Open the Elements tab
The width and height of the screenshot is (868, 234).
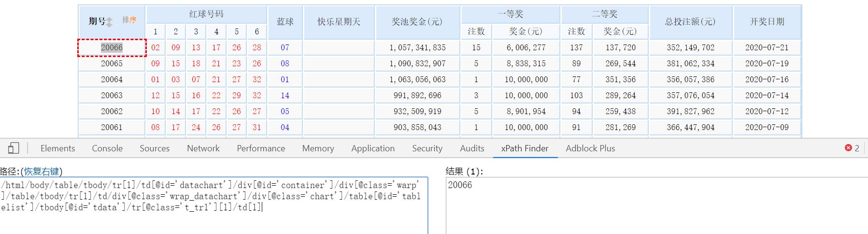pyautogui.click(x=58, y=148)
